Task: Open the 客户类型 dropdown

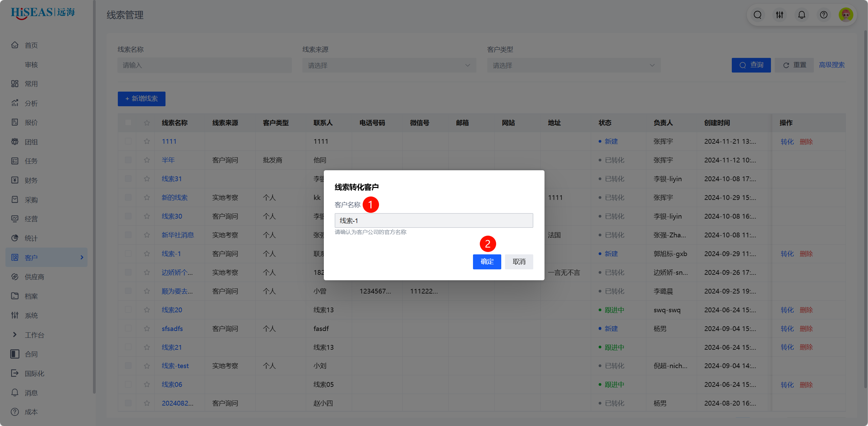Action: 574,65
